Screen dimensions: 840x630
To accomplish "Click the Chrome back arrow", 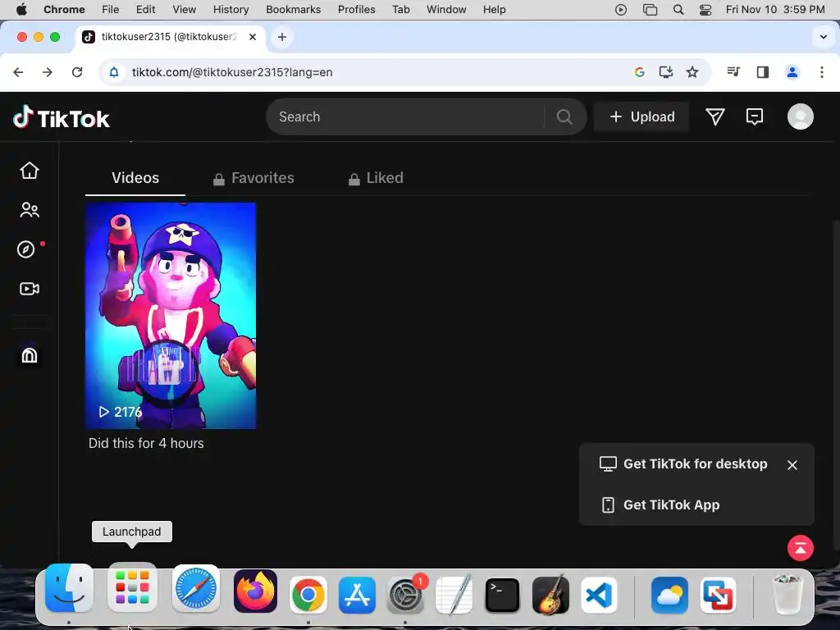I will coord(18,72).
